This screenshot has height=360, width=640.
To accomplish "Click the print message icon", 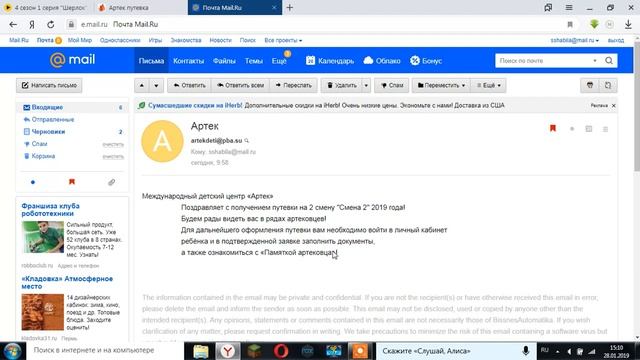I will pyautogui.click(x=590, y=85).
